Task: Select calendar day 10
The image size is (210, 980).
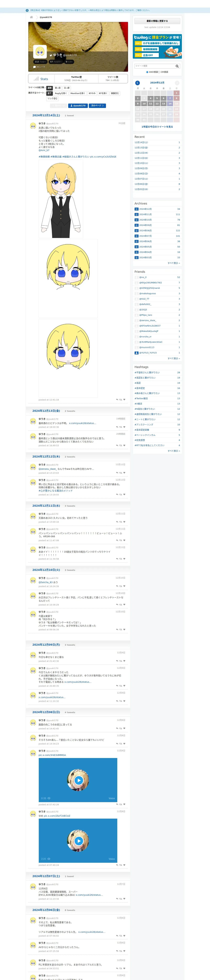Action: 144,104
